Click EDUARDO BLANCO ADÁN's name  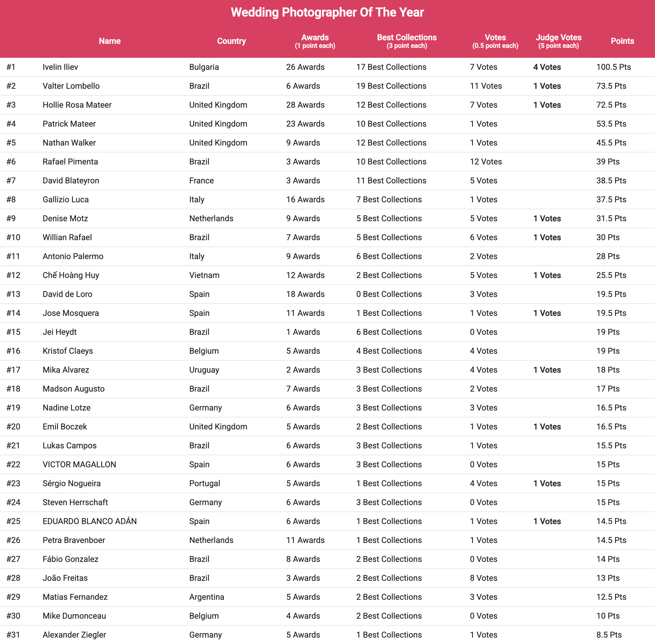point(90,521)
